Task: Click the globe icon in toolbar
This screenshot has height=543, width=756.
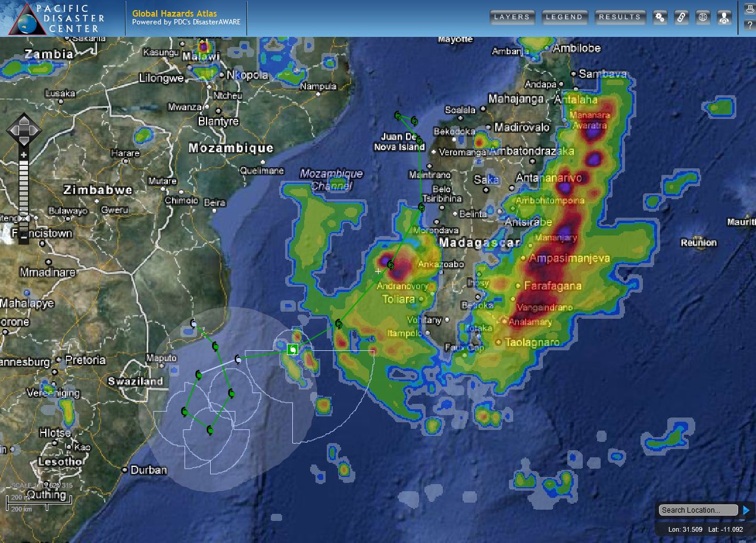Action: point(703,17)
